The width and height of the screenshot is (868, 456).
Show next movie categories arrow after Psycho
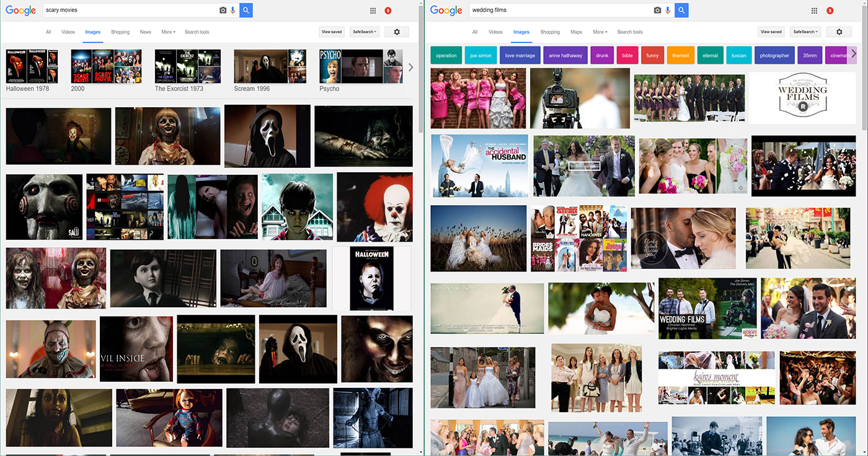410,67
